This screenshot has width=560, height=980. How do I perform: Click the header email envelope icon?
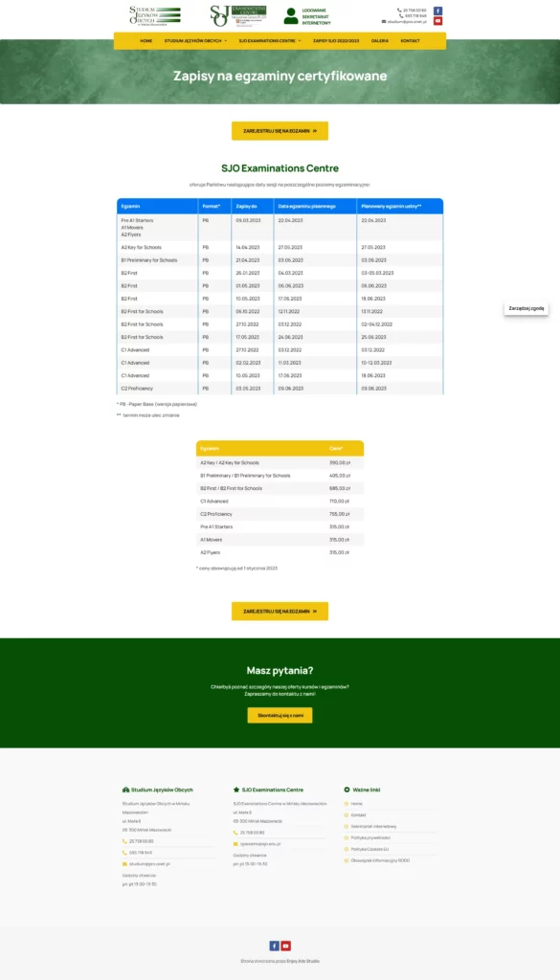[384, 21]
